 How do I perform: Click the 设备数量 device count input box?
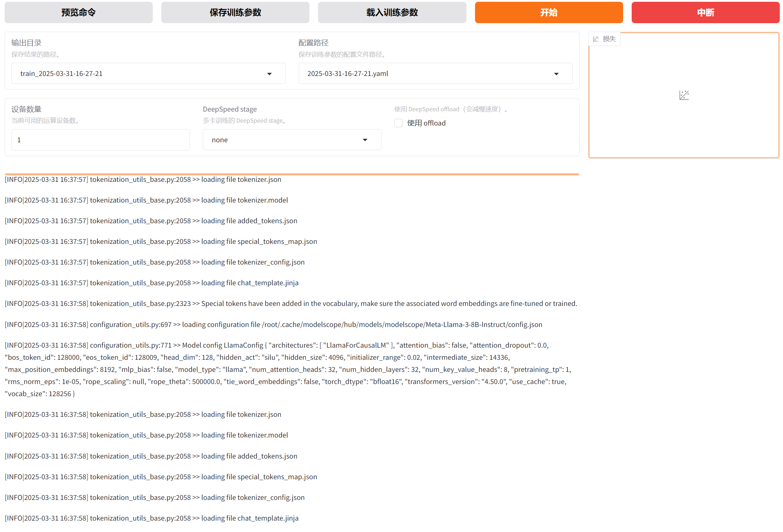[100, 140]
